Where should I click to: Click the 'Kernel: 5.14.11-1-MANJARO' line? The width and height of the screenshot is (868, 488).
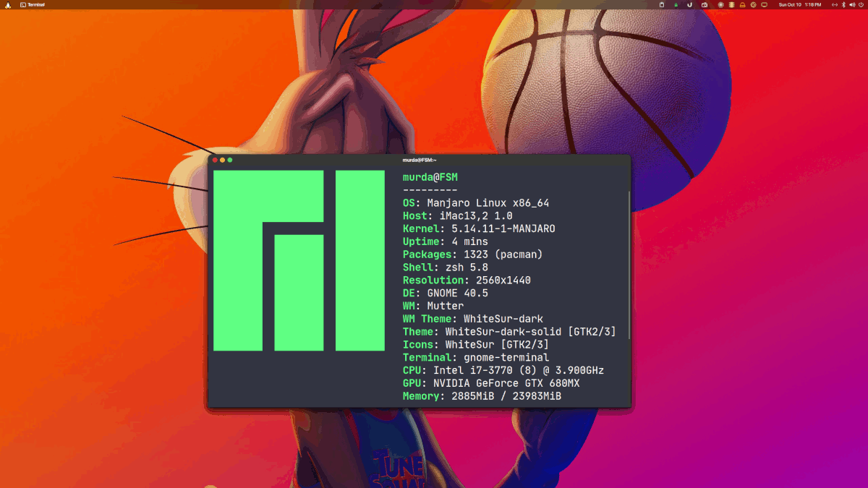(479, 228)
